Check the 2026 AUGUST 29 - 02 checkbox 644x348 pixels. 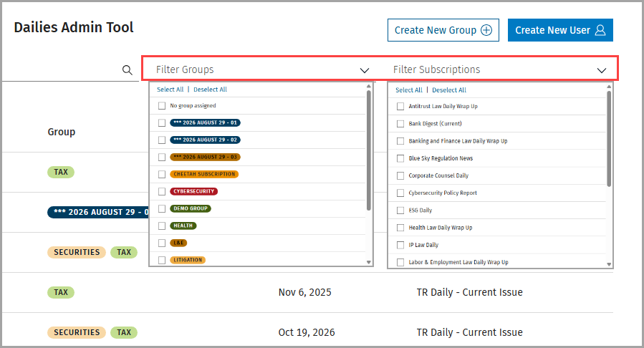[162, 140]
